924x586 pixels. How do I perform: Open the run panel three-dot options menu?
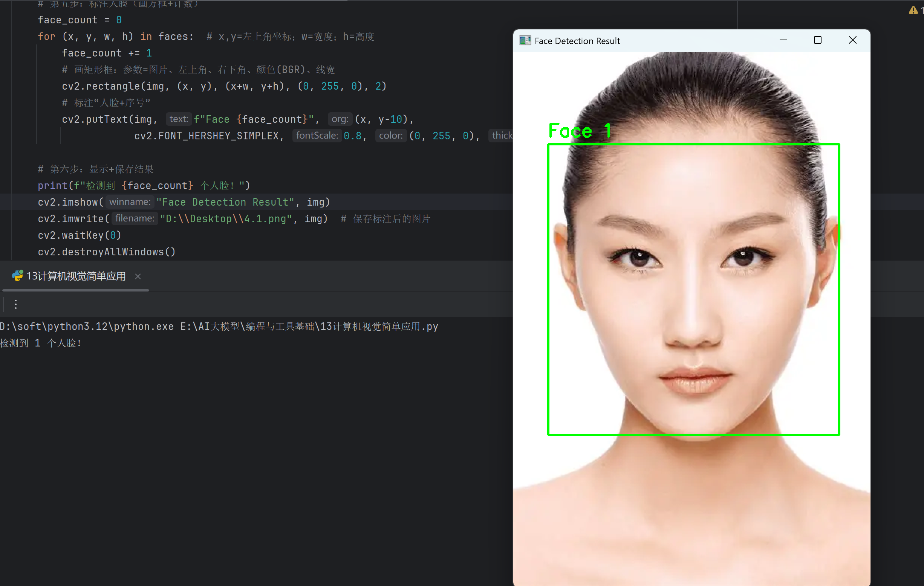(16, 304)
